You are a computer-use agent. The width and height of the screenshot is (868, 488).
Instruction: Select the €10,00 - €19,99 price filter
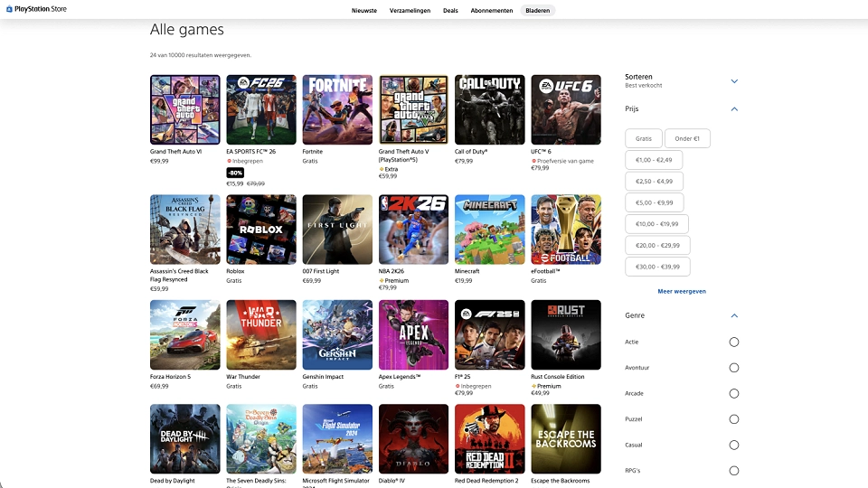pos(656,224)
